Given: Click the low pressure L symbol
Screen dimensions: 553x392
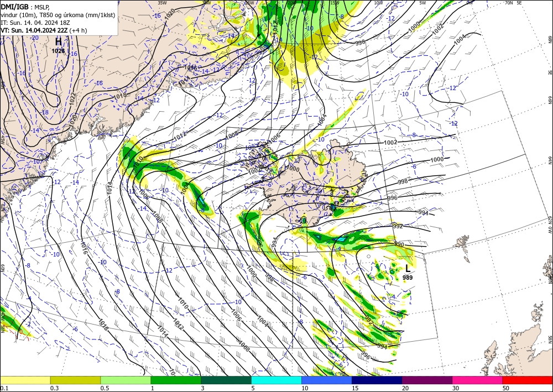Looking at the screenshot, I should click(408, 269).
